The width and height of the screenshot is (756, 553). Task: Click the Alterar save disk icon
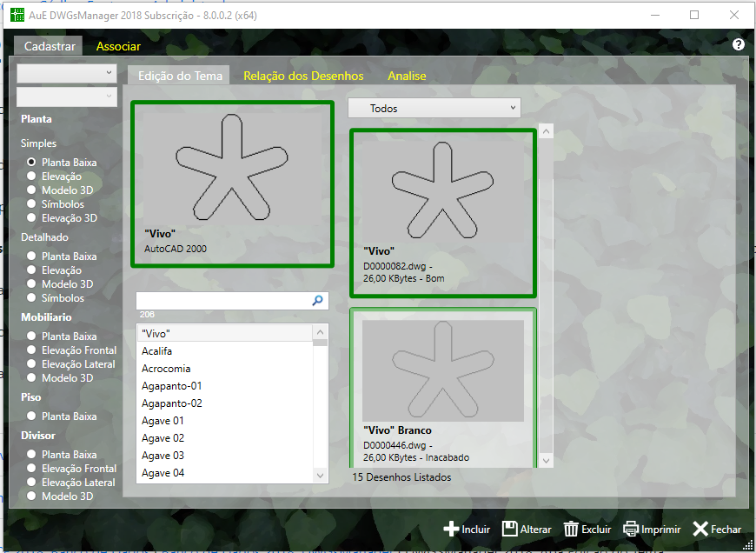click(510, 529)
